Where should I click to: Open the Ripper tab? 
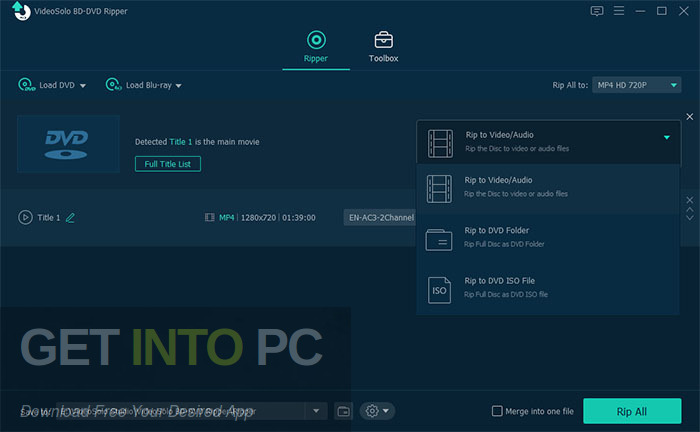click(316, 47)
